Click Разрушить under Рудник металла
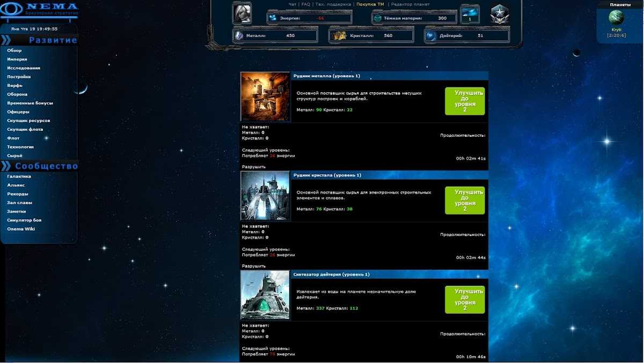 tap(253, 167)
